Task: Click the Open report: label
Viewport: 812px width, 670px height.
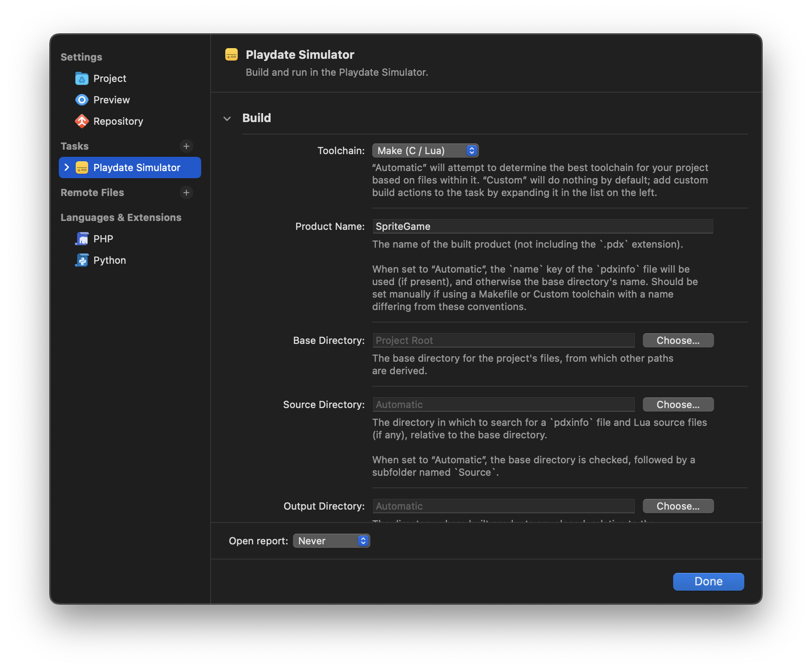Action: pos(259,541)
